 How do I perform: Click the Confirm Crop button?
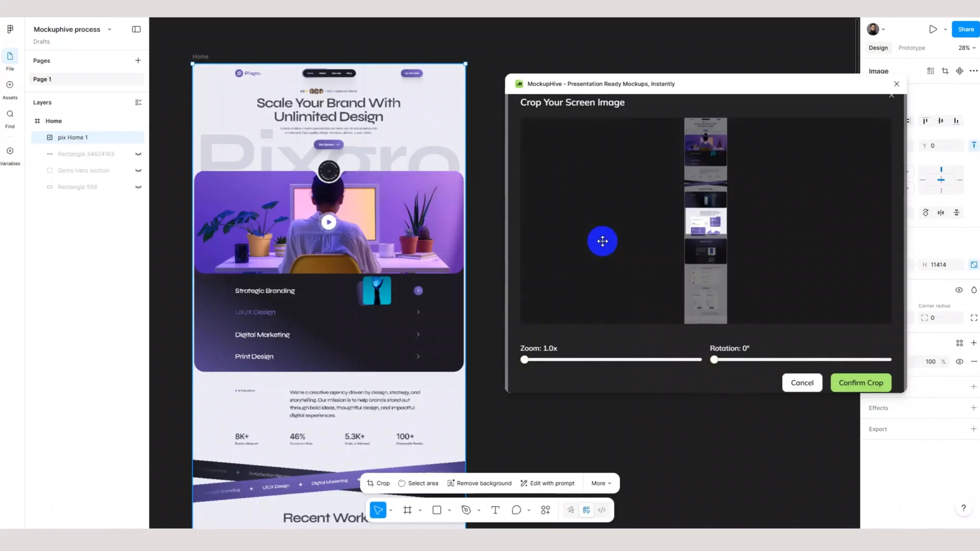860,383
